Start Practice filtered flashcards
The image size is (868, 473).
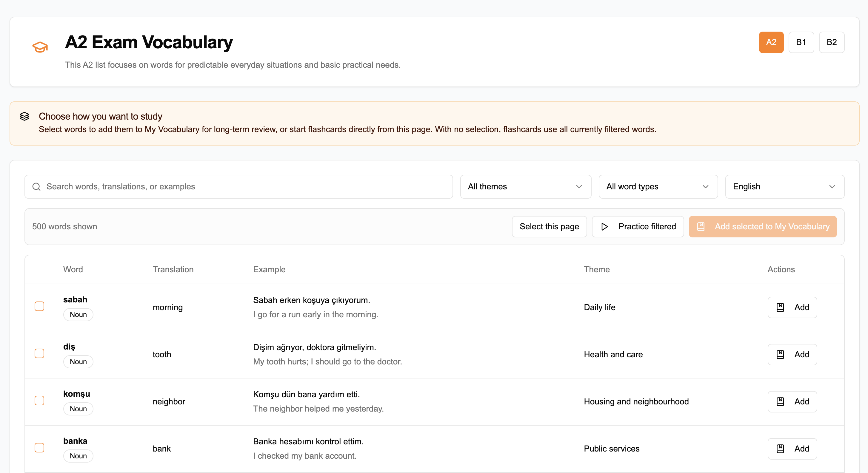point(638,227)
